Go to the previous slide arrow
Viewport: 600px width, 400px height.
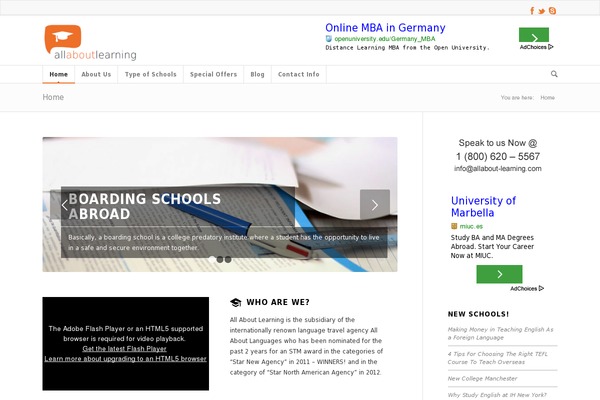click(65, 206)
